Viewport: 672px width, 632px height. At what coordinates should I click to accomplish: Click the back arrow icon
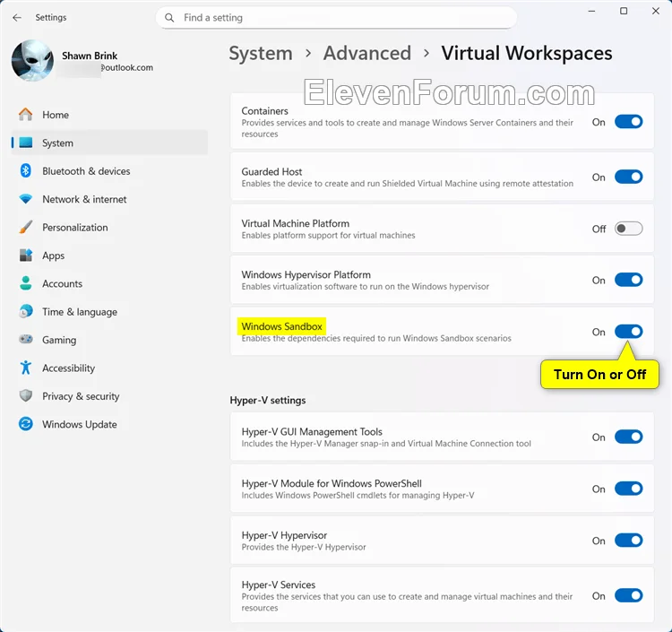17,18
